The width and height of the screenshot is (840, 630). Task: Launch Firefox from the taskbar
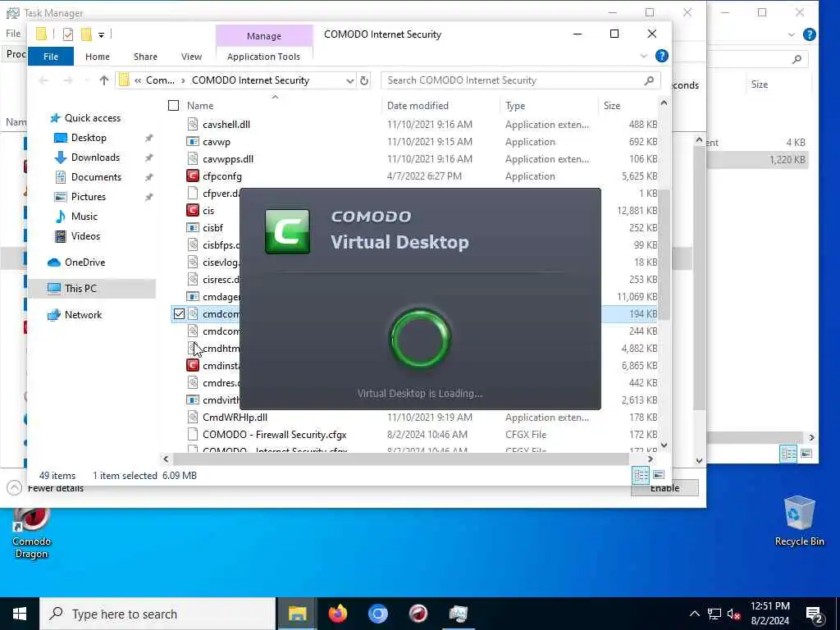pos(337,614)
